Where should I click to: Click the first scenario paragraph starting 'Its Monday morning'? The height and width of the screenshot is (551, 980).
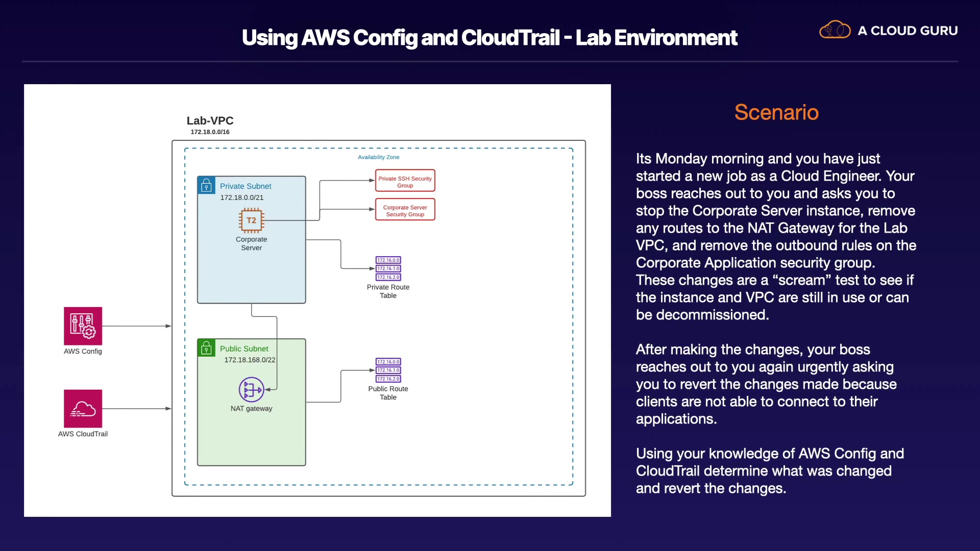(x=775, y=237)
